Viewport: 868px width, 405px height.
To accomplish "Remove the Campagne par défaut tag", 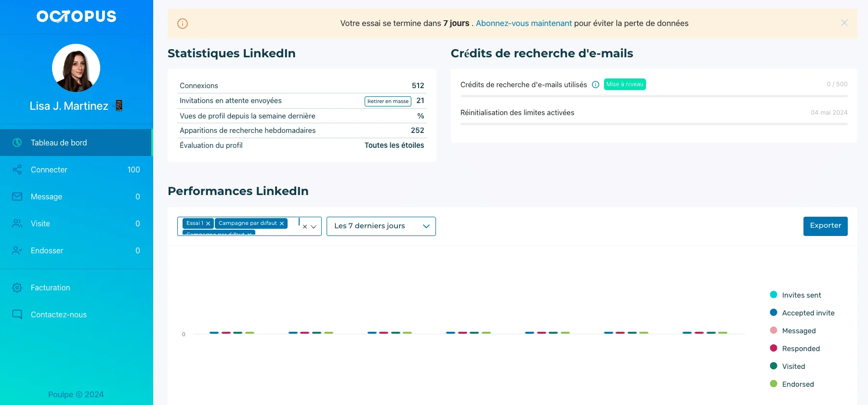I will (282, 223).
